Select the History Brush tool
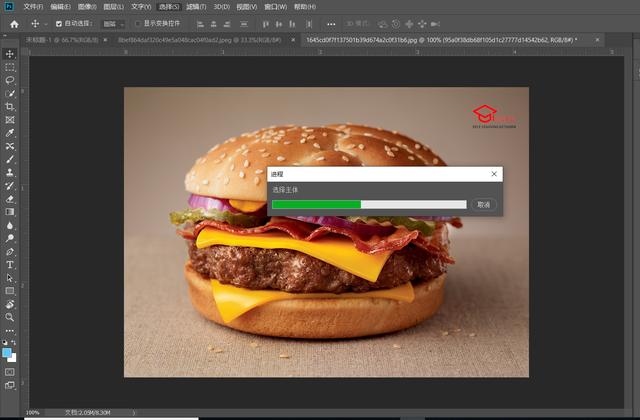The width and height of the screenshot is (640, 420). pyautogui.click(x=10, y=186)
